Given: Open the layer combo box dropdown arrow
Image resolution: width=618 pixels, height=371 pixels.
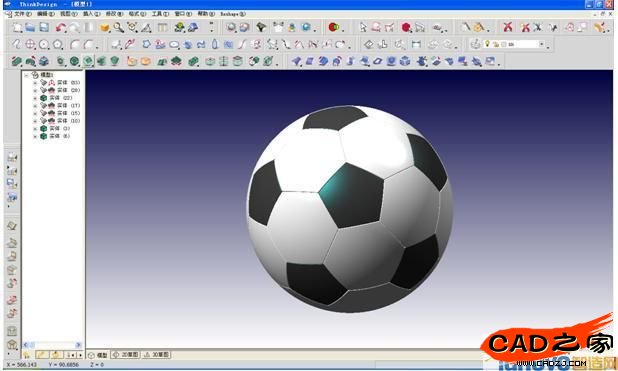Looking at the screenshot, I should (542, 44).
